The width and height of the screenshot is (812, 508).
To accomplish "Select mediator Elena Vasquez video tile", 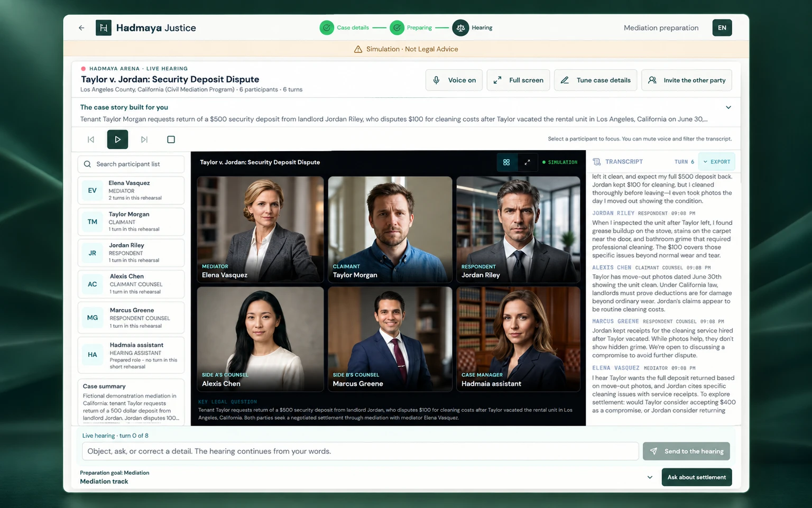I will [x=260, y=229].
